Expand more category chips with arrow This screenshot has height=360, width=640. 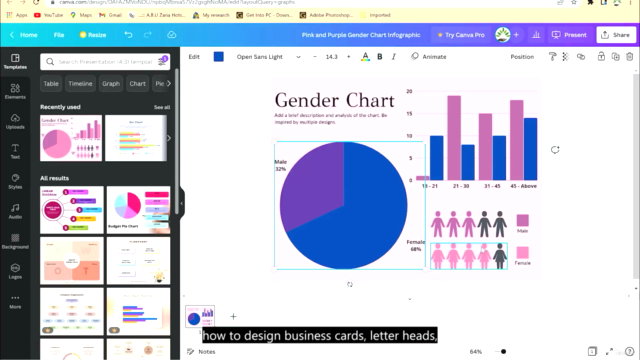tap(169, 84)
